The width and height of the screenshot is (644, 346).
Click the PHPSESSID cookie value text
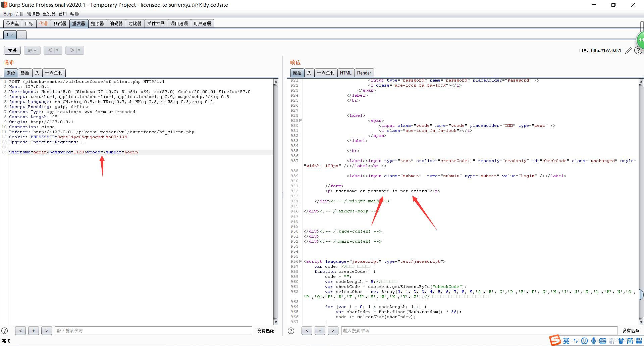click(92, 137)
